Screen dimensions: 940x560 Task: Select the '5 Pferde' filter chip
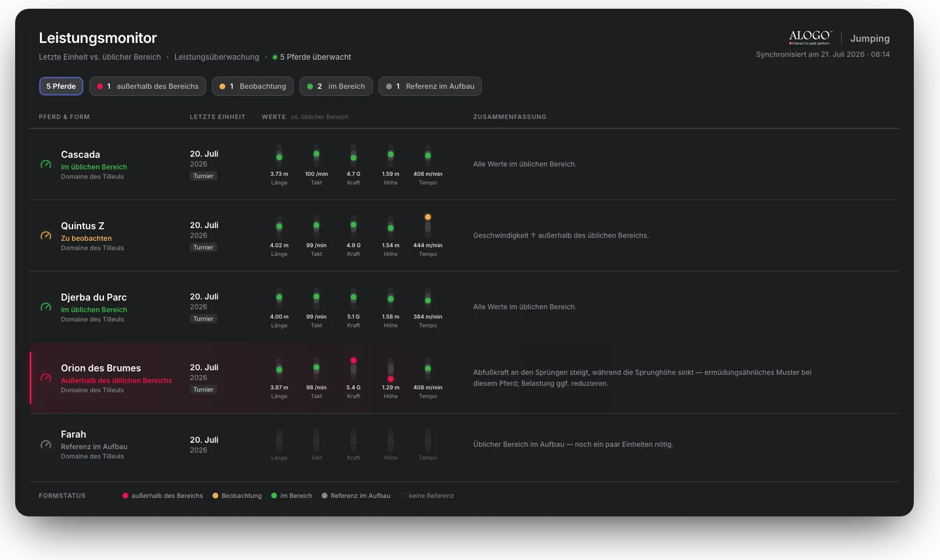[x=61, y=86]
